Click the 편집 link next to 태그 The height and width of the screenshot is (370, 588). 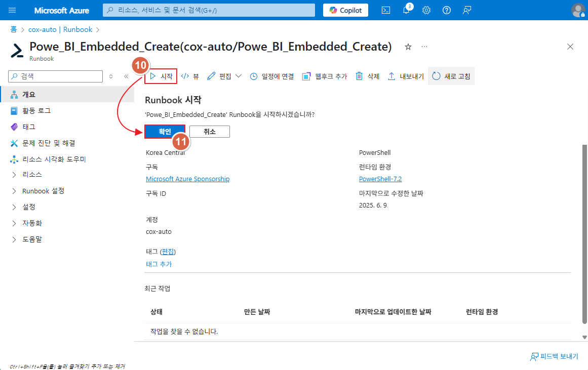168,252
